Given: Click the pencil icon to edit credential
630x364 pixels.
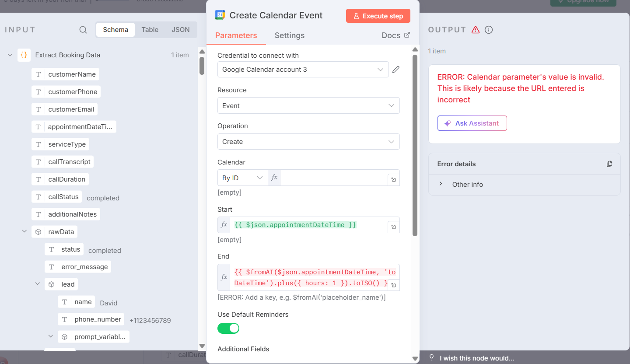Looking at the screenshot, I should [x=396, y=70].
